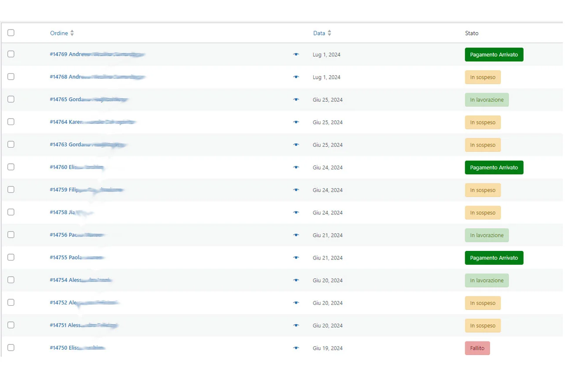Show preview of order #14760
The width and height of the screenshot is (575, 392).
tap(296, 167)
